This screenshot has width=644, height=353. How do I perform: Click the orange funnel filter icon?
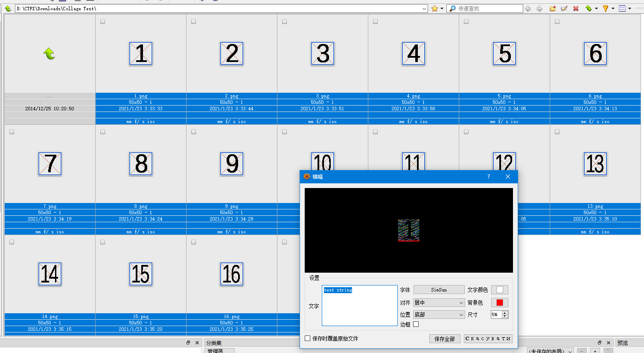pos(605,9)
